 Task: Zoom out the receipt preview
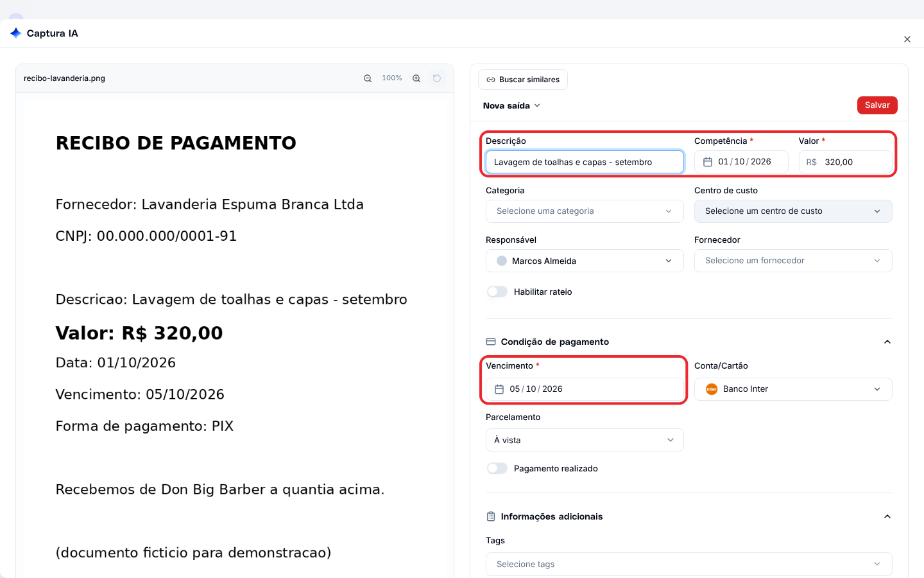(x=368, y=78)
